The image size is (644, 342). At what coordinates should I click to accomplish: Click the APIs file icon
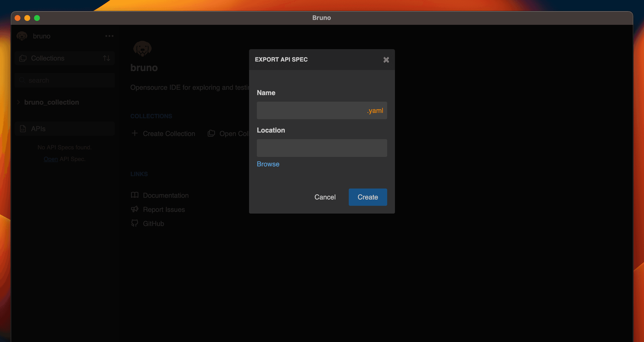23,129
